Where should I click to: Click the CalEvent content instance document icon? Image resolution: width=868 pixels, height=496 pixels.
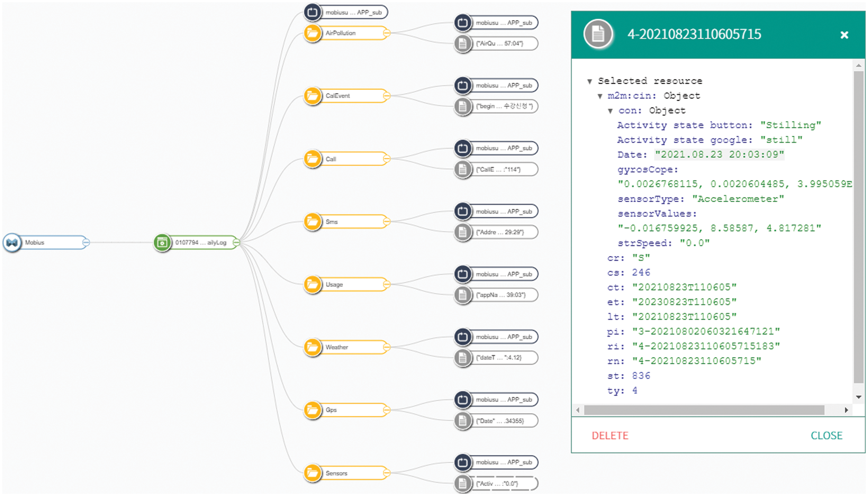pyautogui.click(x=463, y=106)
